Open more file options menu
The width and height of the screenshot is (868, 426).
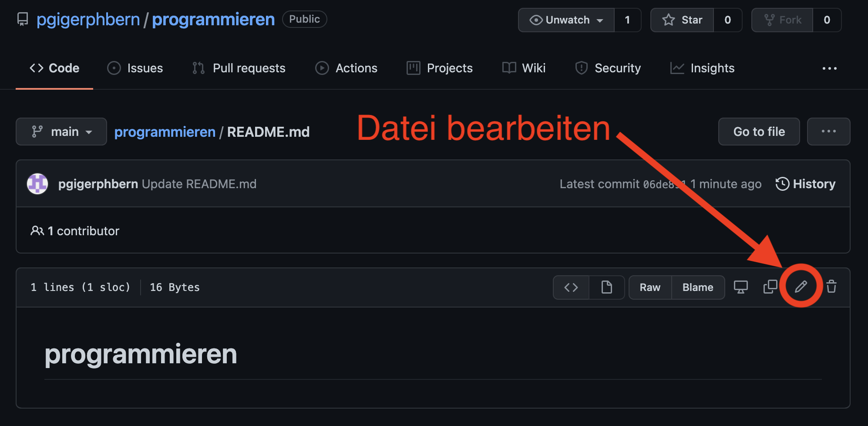click(828, 132)
